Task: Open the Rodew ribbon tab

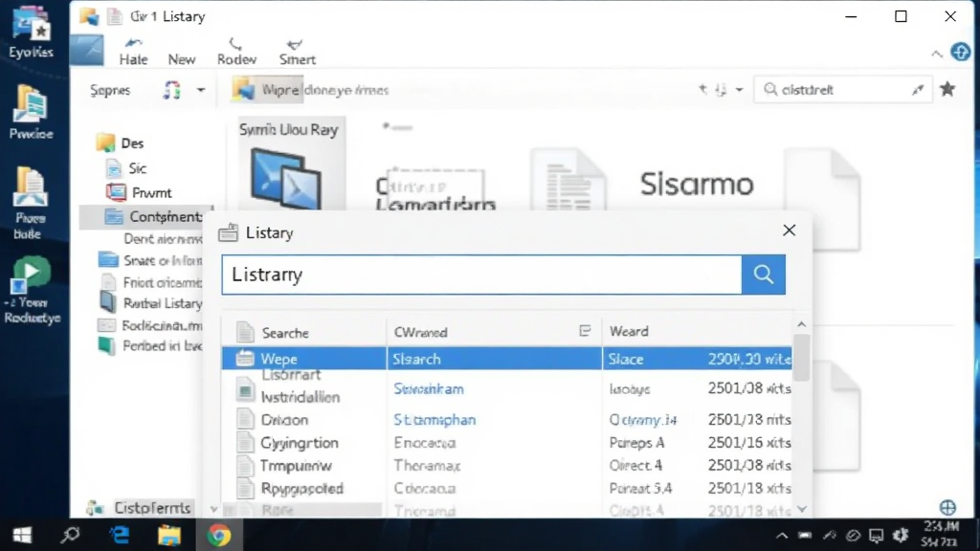Action: (236, 52)
